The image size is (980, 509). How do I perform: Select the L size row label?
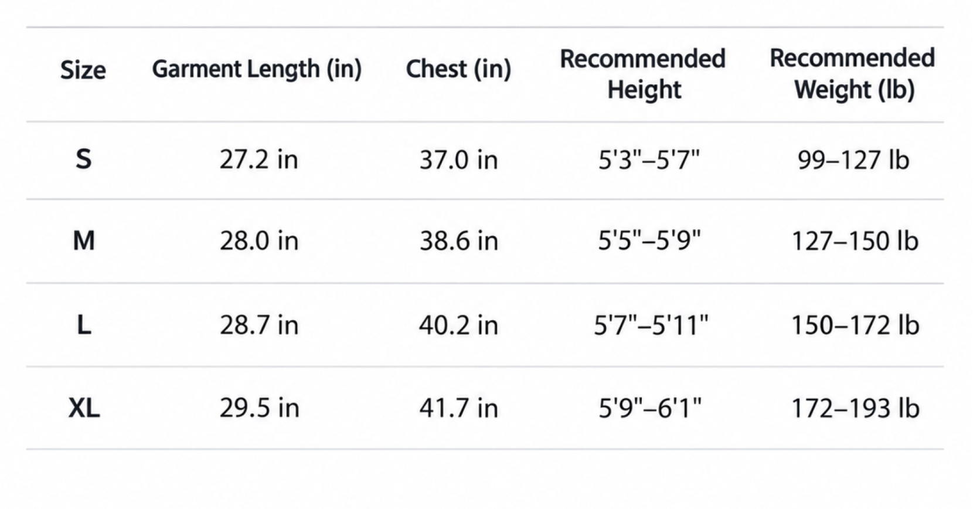click(84, 324)
